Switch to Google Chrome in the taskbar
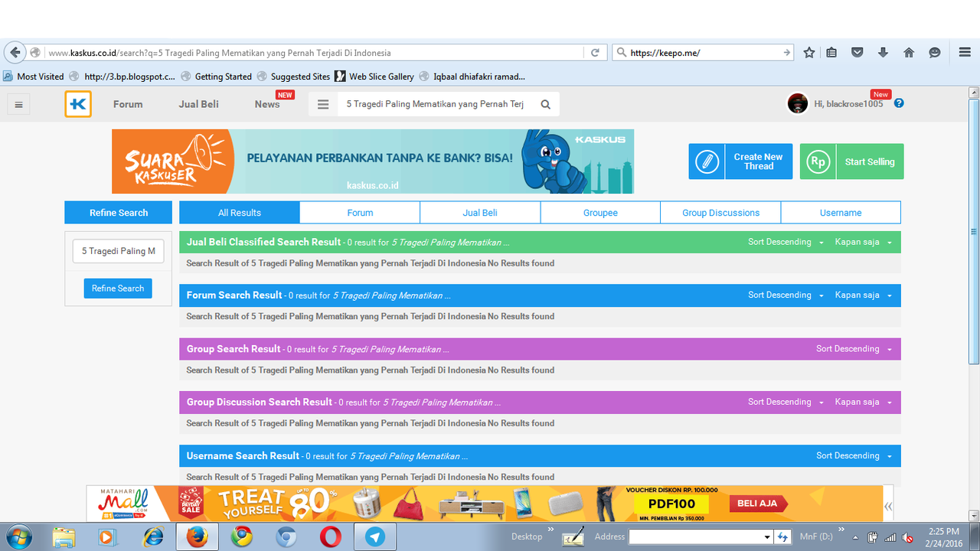 pyautogui.click(x=242, y=536)
